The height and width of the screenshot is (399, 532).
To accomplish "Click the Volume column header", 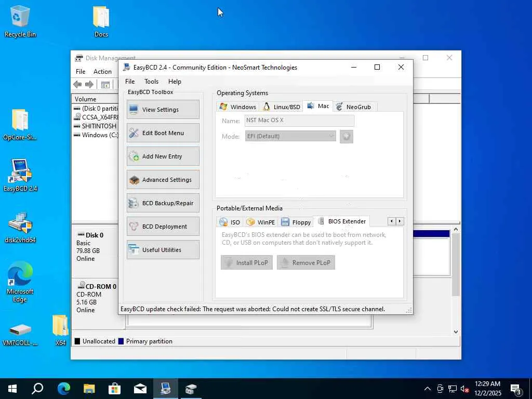I will click(x=95, y=99).
